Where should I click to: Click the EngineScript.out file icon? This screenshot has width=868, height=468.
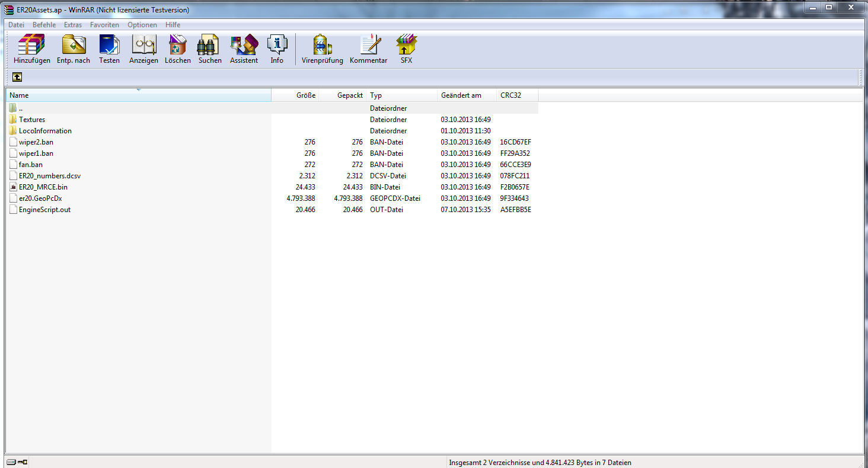click(13, 210)
